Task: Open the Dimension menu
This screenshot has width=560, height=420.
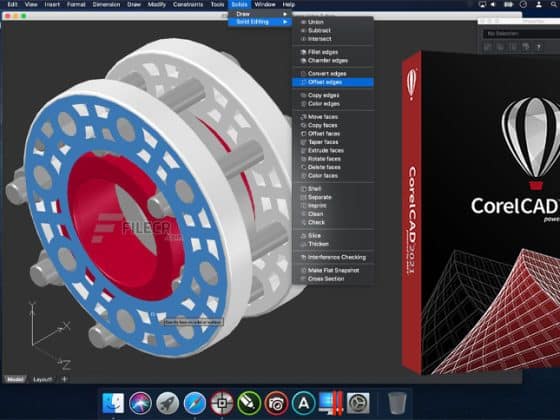Action: point(106,4)
